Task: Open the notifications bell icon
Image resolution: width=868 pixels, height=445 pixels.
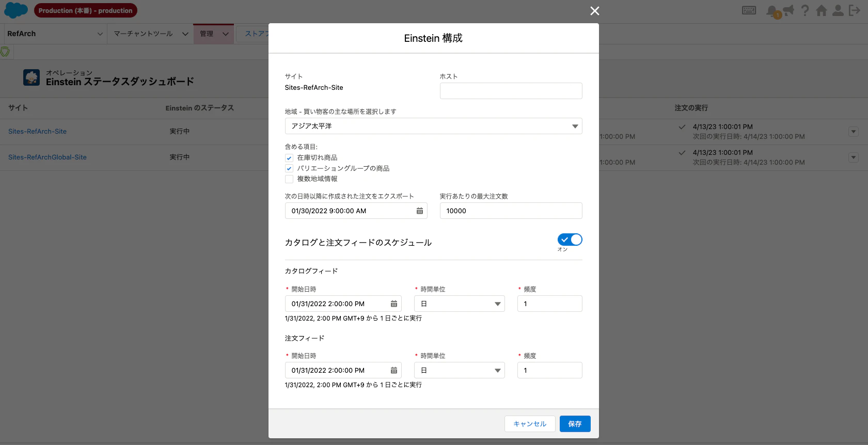Action: [x=772, y=11]
